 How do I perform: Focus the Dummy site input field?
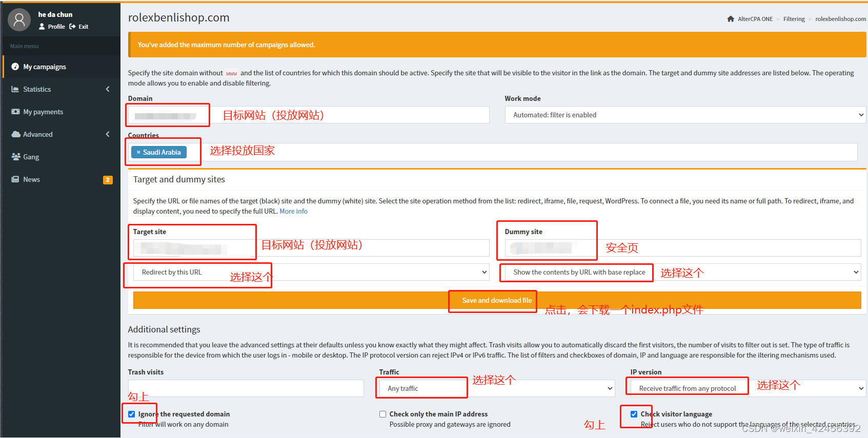tap(683, 248)
